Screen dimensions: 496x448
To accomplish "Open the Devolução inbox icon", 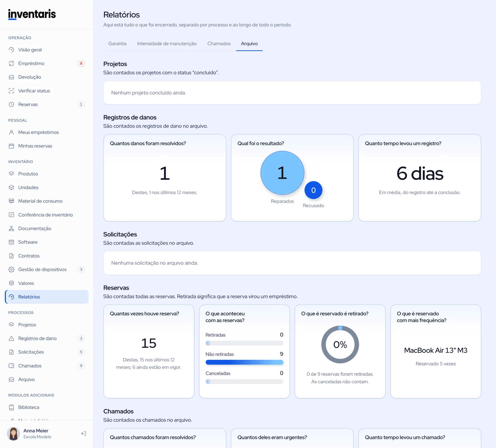I will tap(11, 77).
